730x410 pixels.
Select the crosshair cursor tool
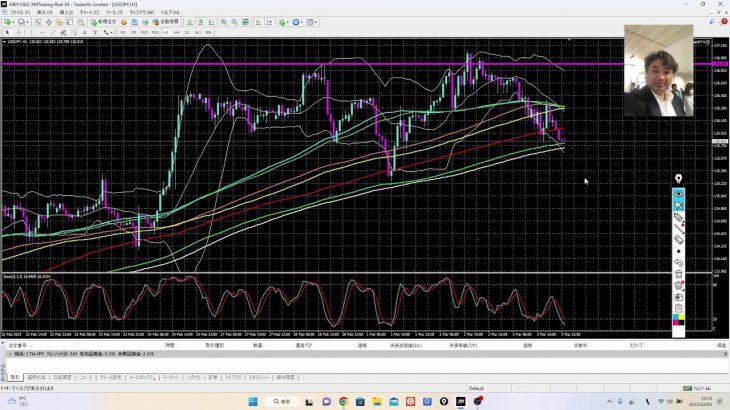click(17, 32)
